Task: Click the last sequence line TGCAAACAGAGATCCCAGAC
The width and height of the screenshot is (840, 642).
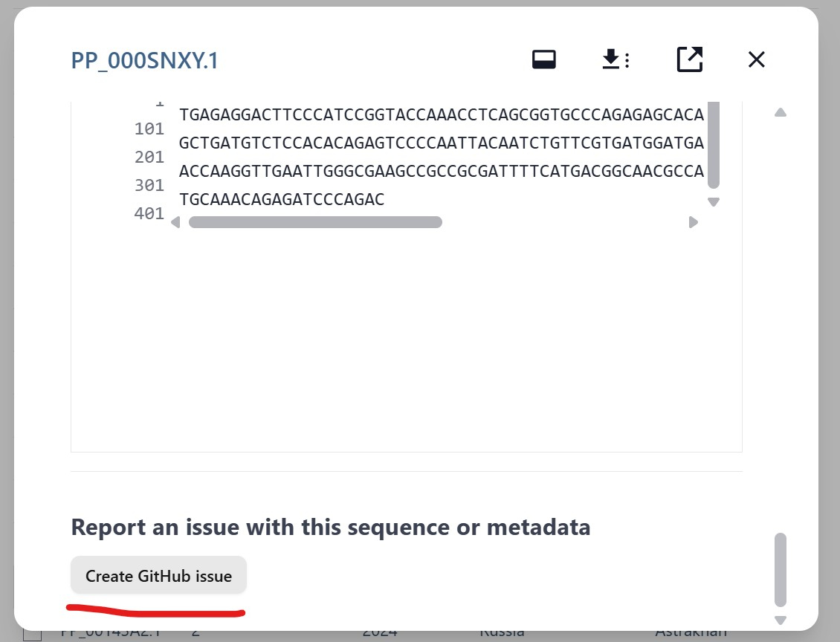Action: point(282,200)
